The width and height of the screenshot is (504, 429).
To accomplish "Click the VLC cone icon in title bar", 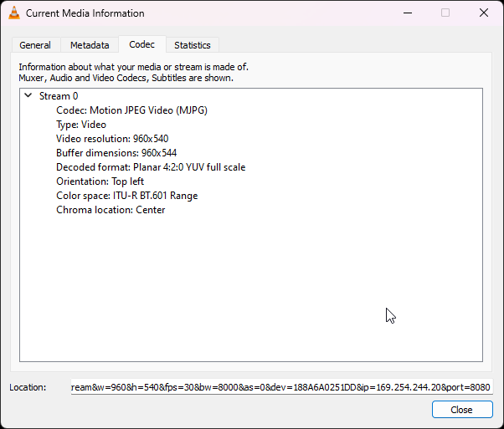I will 14,13.
